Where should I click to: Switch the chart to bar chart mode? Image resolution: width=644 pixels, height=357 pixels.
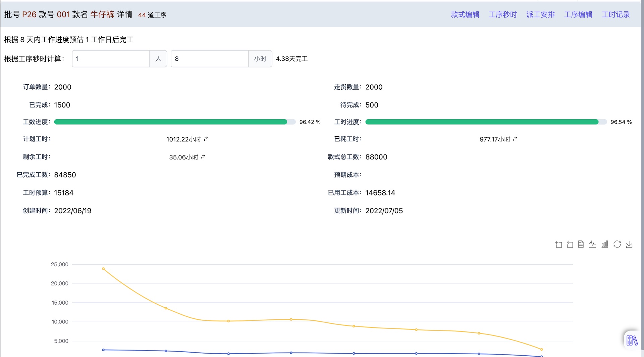pyautogui.click(x=605, y=244)
